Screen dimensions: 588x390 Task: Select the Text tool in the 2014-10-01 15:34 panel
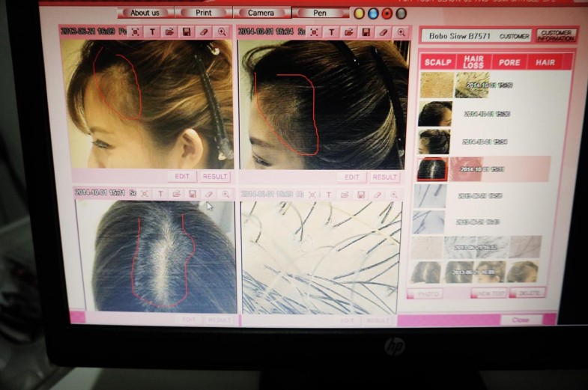click(332, 32)
